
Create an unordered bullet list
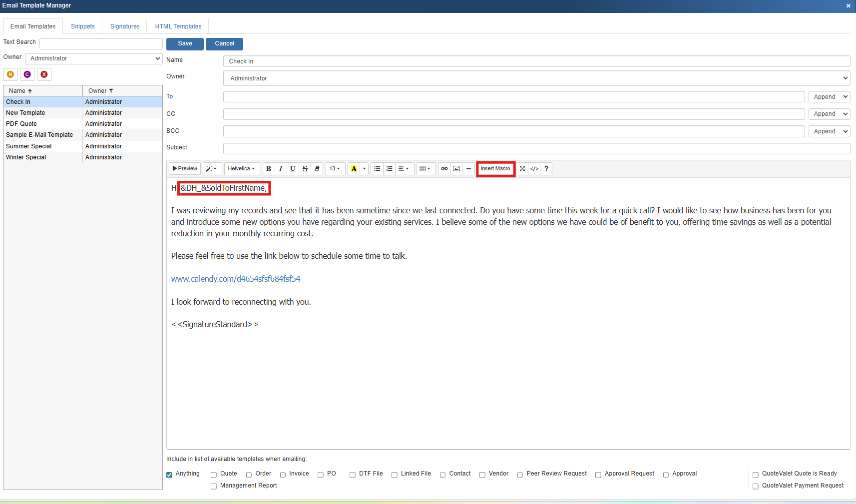377,169
